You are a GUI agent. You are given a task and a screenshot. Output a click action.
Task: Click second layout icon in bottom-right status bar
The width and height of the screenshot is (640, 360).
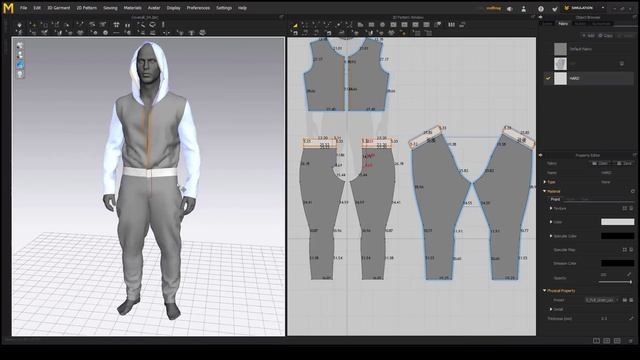(x=607, y=341)
